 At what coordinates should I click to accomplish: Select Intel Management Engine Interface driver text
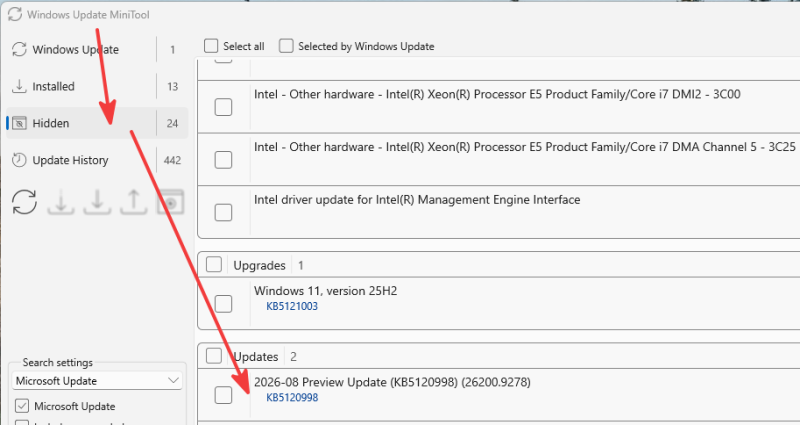click(x=417, y=200)
